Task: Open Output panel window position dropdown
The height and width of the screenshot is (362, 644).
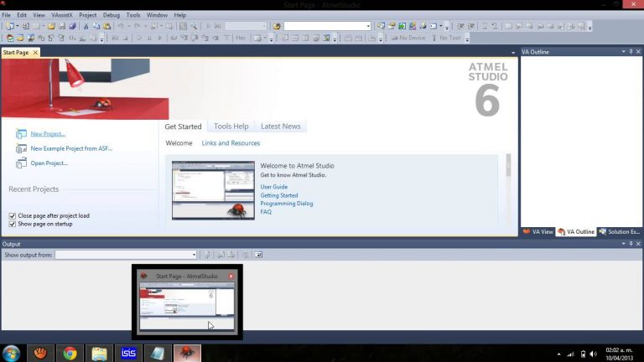Action: tap(624, 244)
